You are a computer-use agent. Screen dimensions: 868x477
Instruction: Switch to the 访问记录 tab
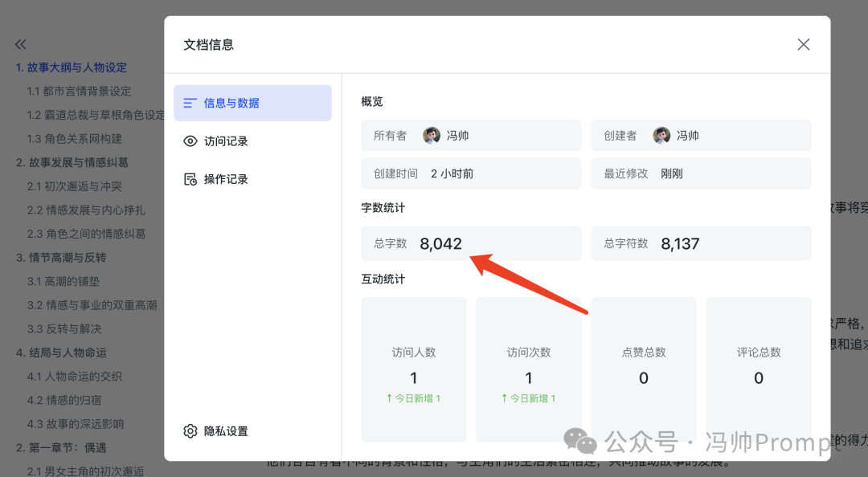226,141
